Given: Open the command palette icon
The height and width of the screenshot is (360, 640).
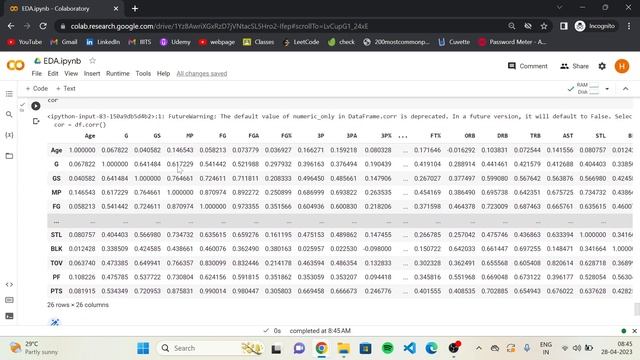Looking at the screenshot, I should pyautogui.click(x=9, y=300).
